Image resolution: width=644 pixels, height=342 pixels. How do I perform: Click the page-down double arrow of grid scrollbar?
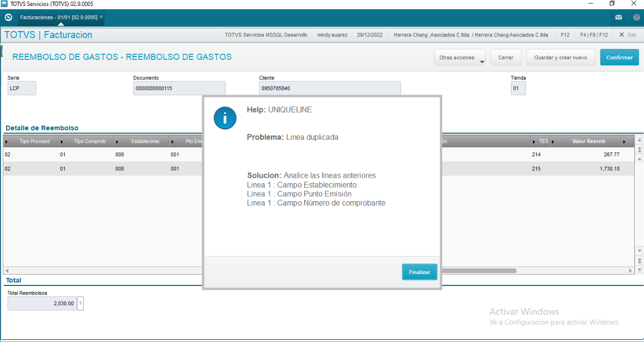[x=639, y=260]
